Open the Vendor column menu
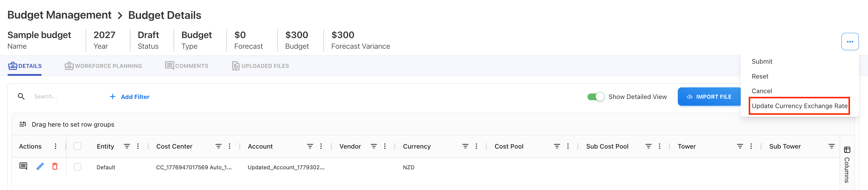The image size is (868, 190). click(385, 146)
